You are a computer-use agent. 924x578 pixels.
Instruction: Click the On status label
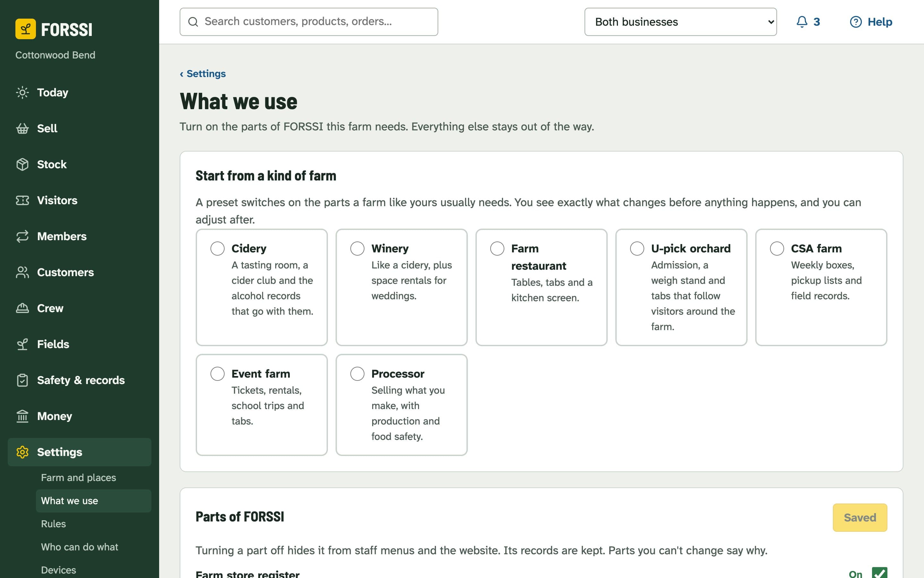(x=855, y=574)
